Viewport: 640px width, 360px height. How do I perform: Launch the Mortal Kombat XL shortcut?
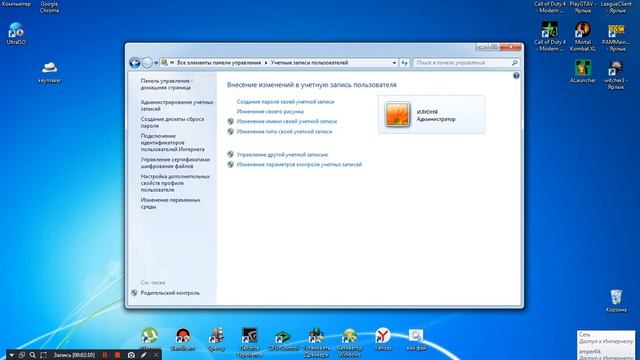[x=583, y=37]
